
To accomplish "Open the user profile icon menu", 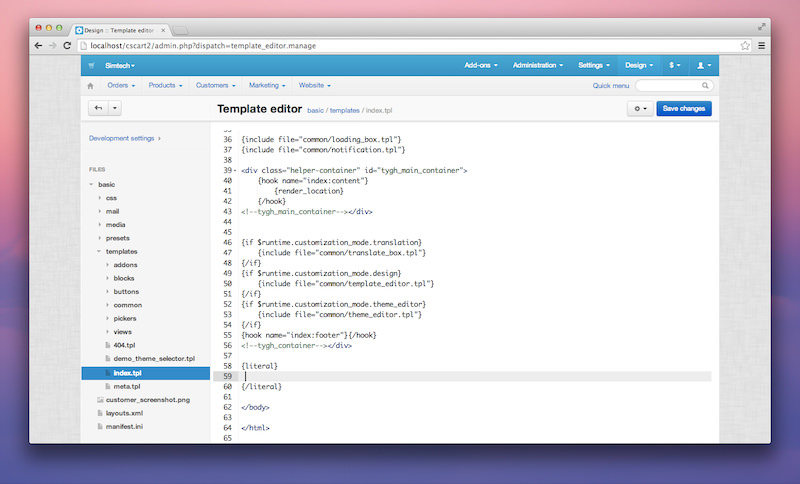I will click(703, 65).
